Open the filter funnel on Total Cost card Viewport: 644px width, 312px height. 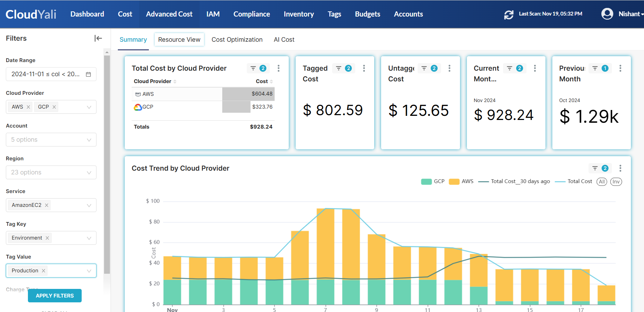coord(253,68)
